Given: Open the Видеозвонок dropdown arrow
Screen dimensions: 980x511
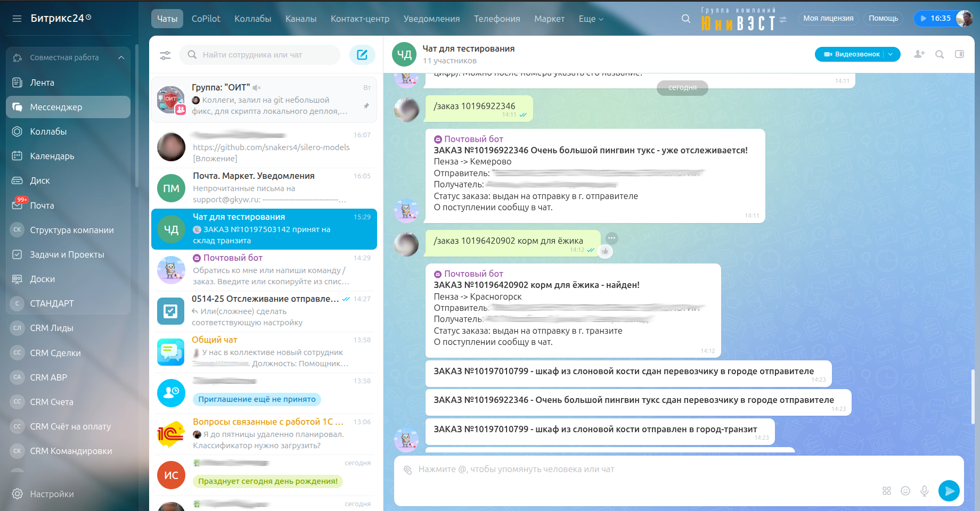Looking at the screenshot, I should (x=891, y=54).
